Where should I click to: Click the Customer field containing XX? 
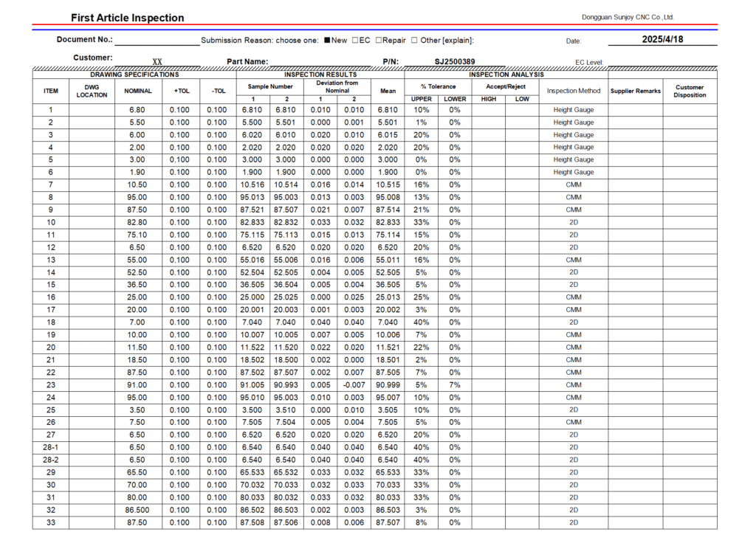[157, 62]
